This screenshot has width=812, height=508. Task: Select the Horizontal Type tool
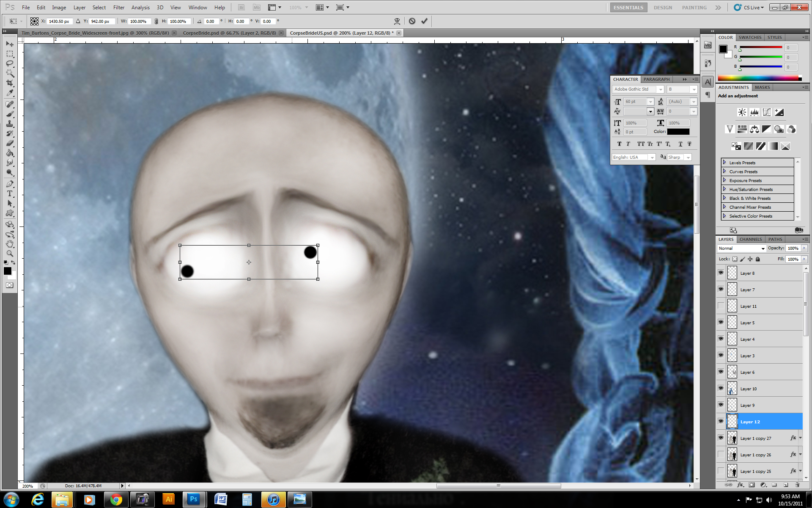point(10,193)
